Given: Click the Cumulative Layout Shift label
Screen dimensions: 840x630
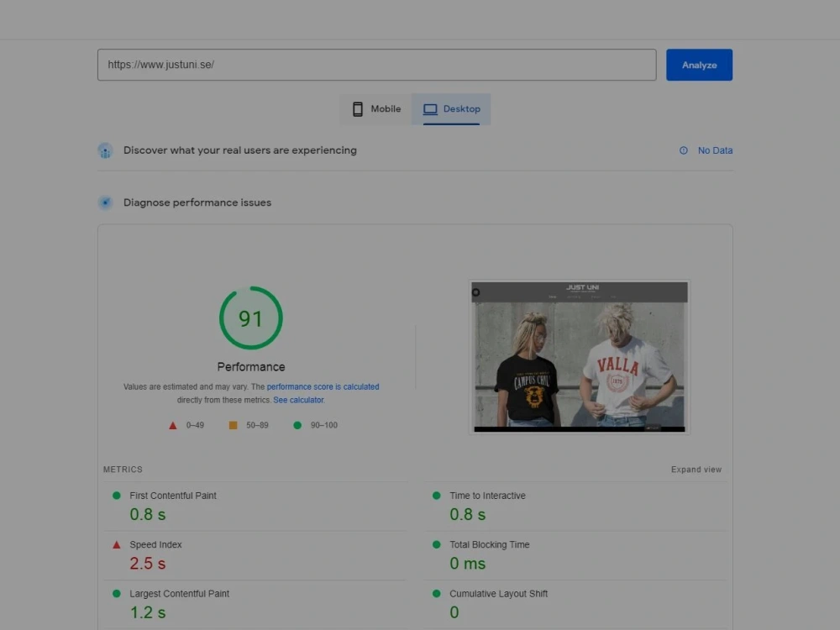Looking at the screenshot, I should coord(498,594).
